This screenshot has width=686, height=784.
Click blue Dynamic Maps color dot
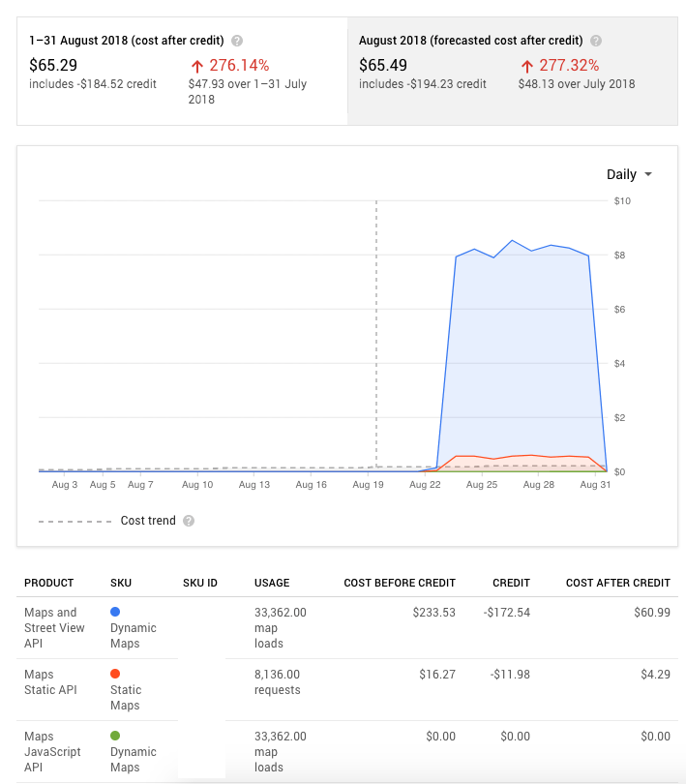[115, 613]
